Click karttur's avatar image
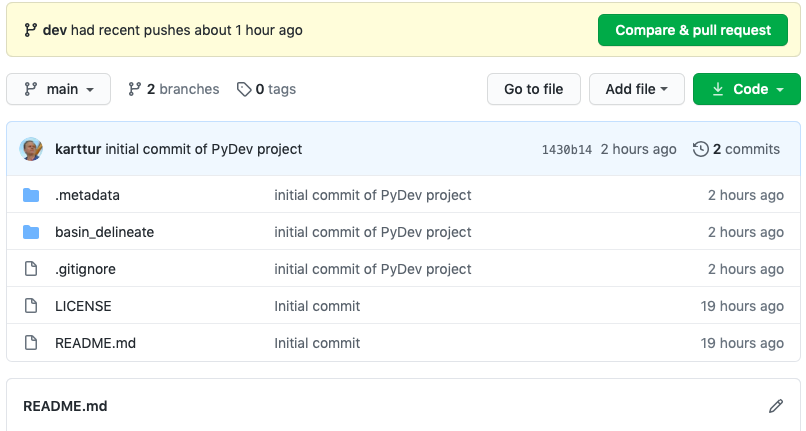The width and height of the screenshot is (806, 431). (x=32, y=149)
